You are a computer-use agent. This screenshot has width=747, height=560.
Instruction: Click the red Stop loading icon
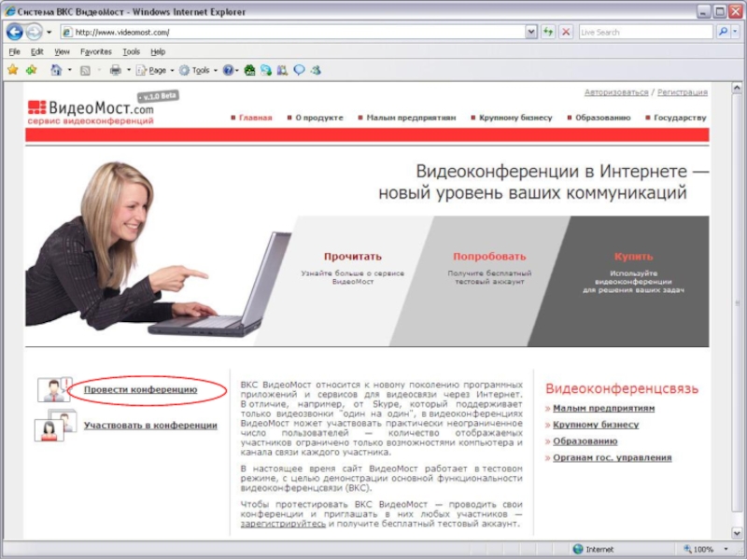pyautogui.click(x=566, y=32)
